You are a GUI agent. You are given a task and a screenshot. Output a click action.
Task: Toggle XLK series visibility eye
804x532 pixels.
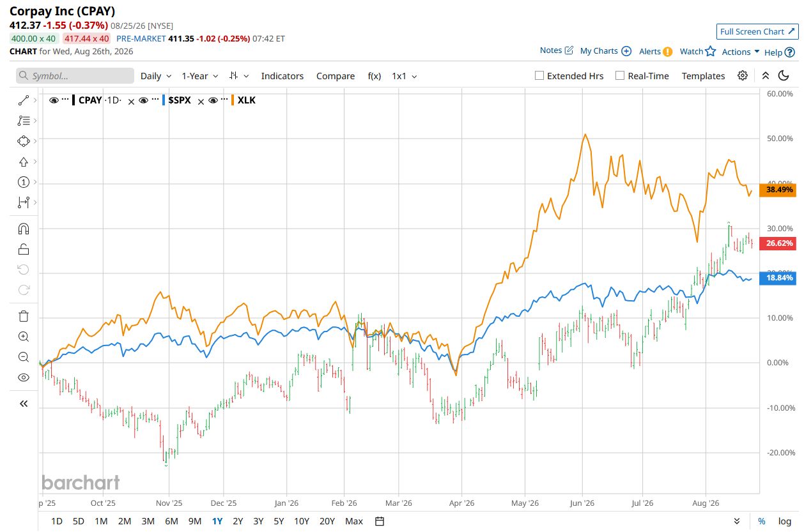click(213, 100)
